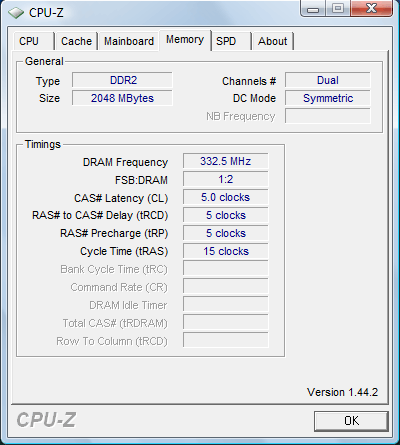Image resolution: width=400 pixels, height=445 pixels.
Task: Click the Bank Cycle Time (tRC) label
Action: click(114, 269)
